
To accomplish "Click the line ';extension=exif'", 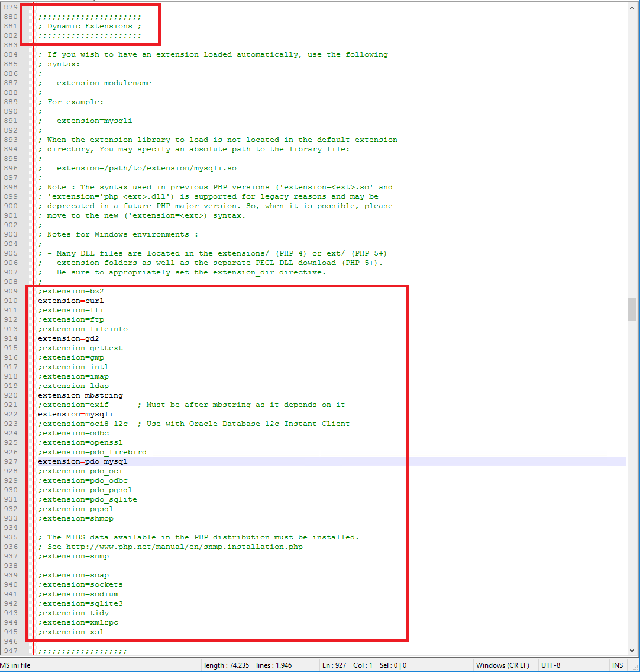I will coord(73,405).
